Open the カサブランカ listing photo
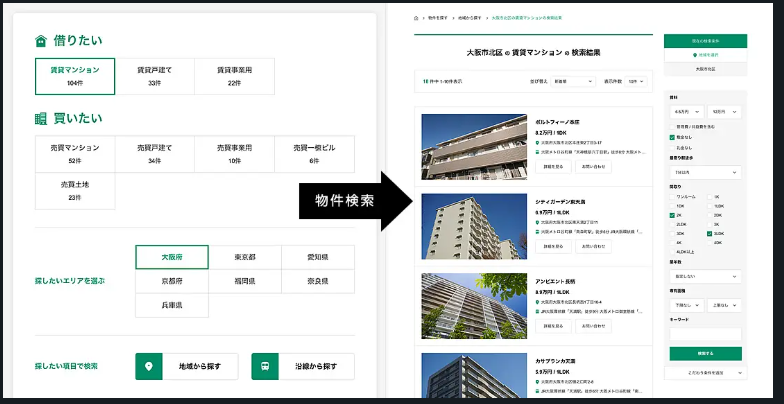 point(474,376)
